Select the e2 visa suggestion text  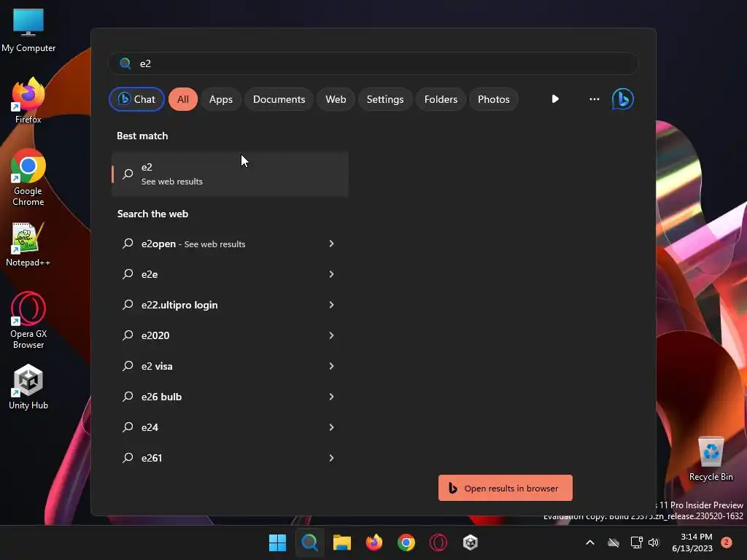coord(157,366)
